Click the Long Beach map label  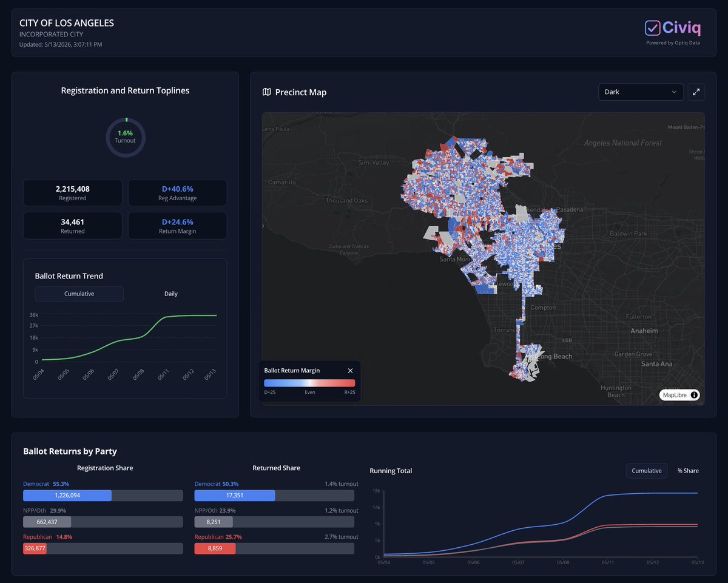554,356
